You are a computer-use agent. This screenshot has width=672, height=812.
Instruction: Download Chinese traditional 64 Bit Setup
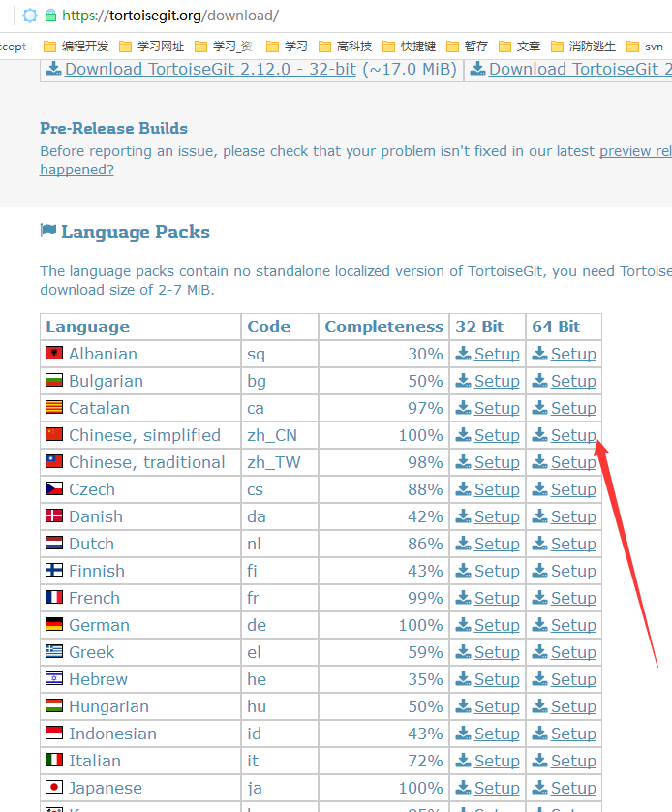pyautogui.click(x=573, y=462)
